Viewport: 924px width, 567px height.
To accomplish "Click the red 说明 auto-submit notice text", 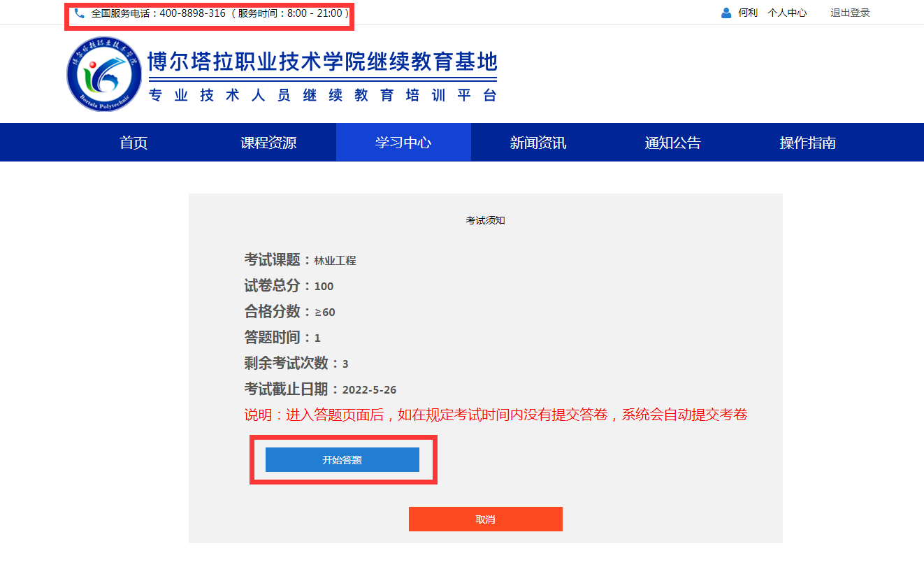I will [x=496, y=415].
